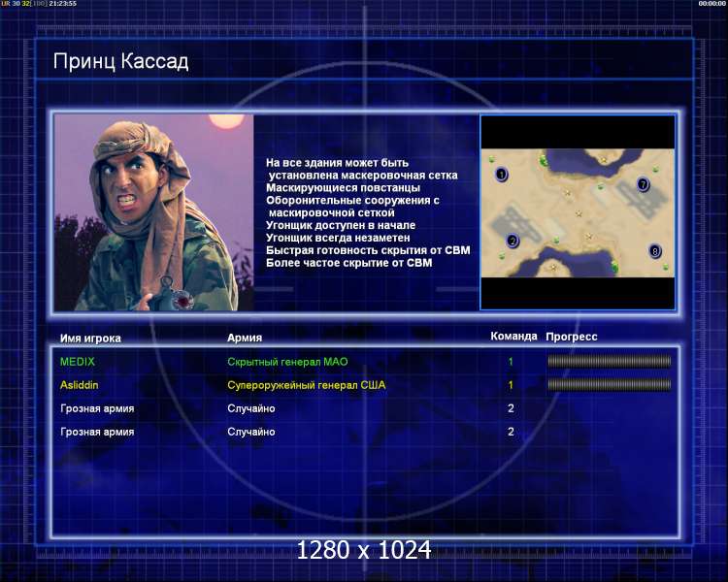Select start position marker 8 on the minimap

(x=655, y=251)
